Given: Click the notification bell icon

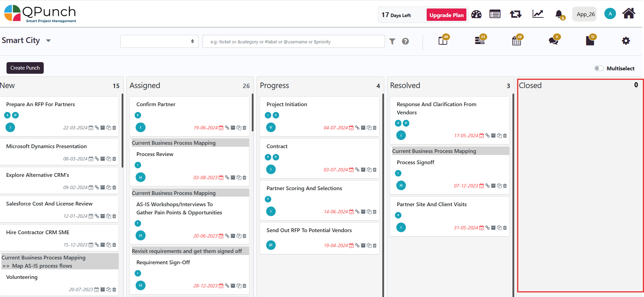Looking at the screenshot, I should click(x=559, y=14).
